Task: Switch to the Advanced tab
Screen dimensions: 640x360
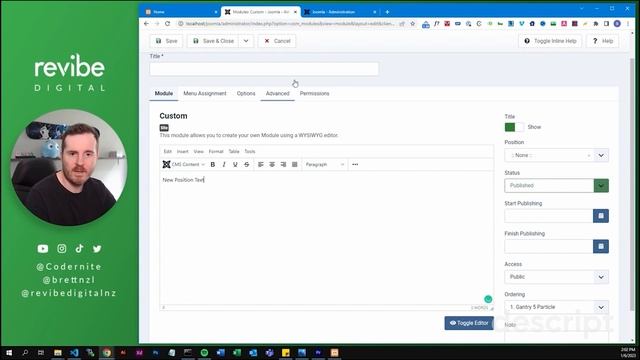Action: (x=278, y=93)
